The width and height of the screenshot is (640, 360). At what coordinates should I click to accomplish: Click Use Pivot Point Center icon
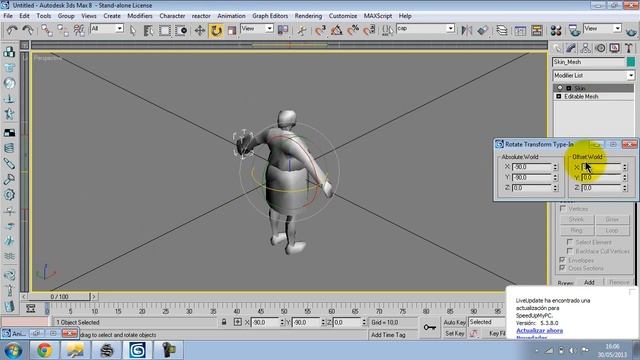[283, 30]
